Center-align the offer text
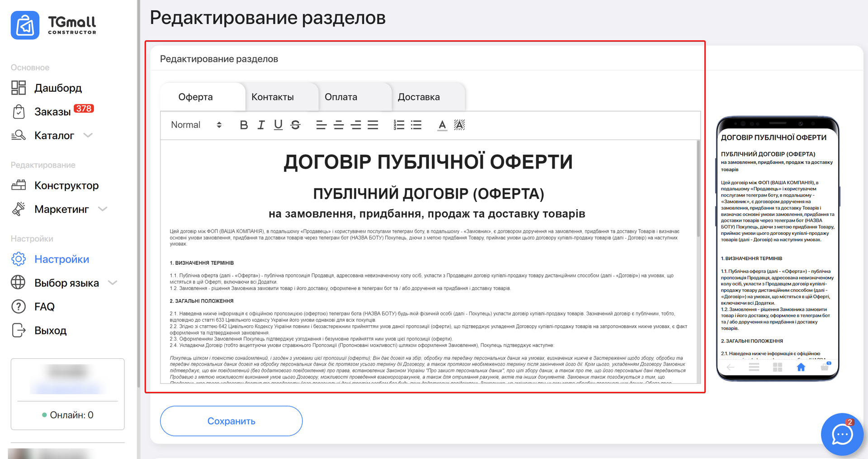 pos(339,125)
